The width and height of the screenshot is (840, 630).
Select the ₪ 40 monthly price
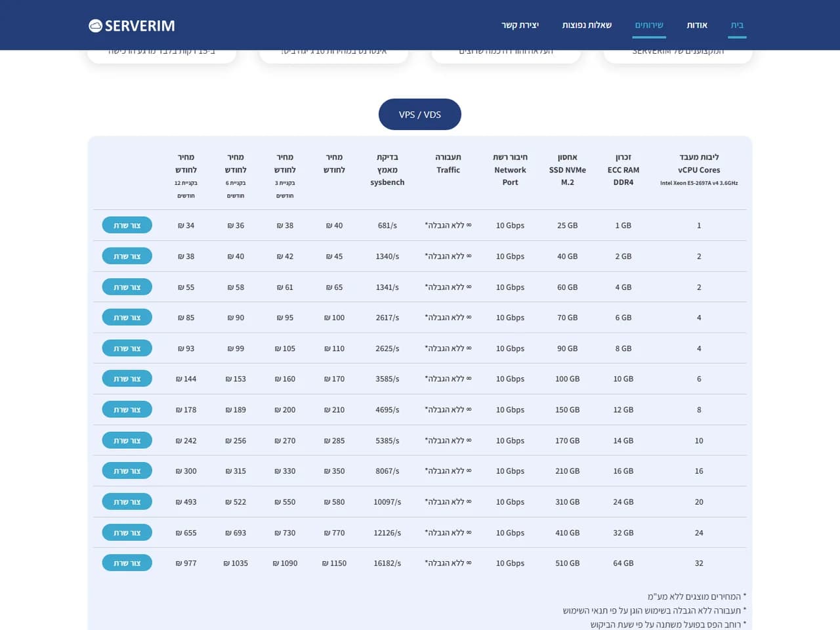point(334,225)
